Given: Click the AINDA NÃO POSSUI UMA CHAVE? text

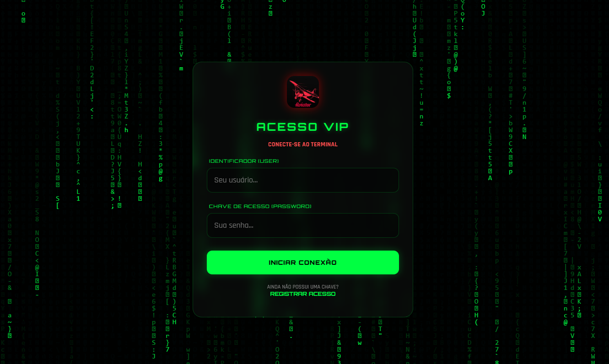Looking at the screenshot, I should tap(303, 287).
